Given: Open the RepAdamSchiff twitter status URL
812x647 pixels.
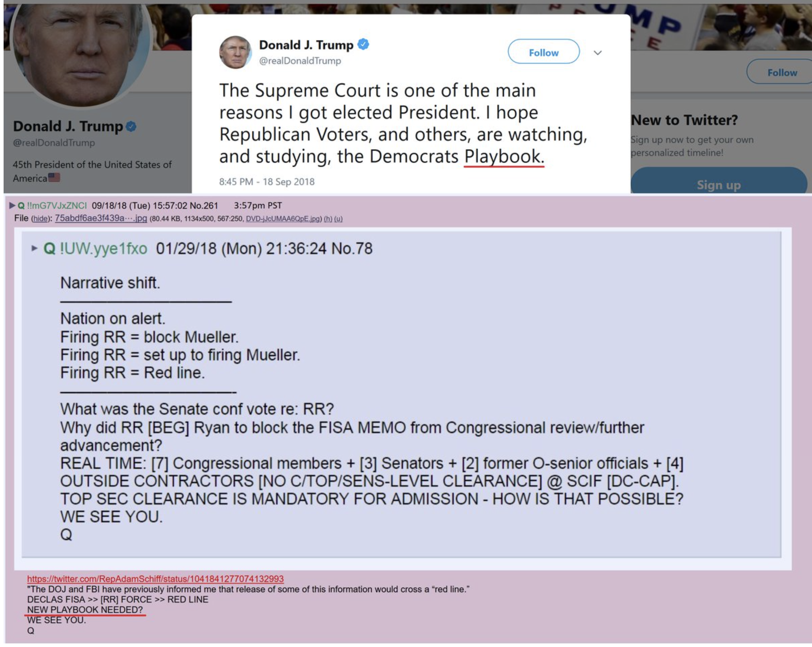Looking at the screenshot, I should click(155, 579).
